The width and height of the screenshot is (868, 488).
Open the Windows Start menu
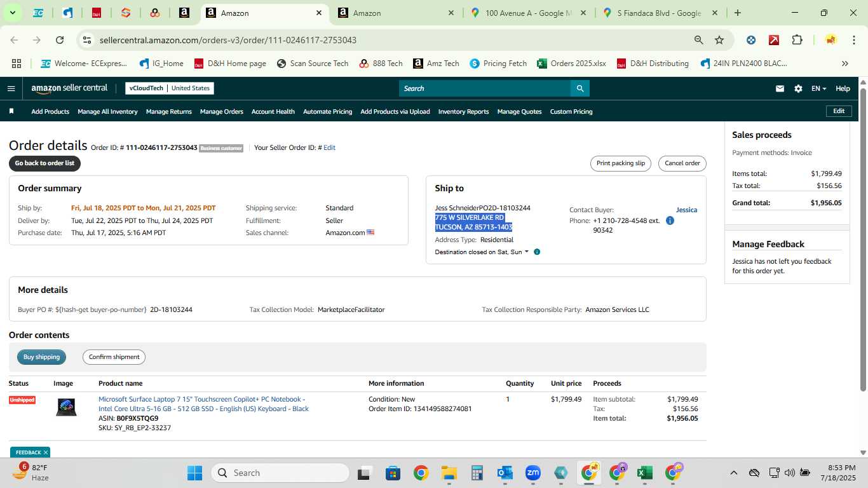[194, 473]
